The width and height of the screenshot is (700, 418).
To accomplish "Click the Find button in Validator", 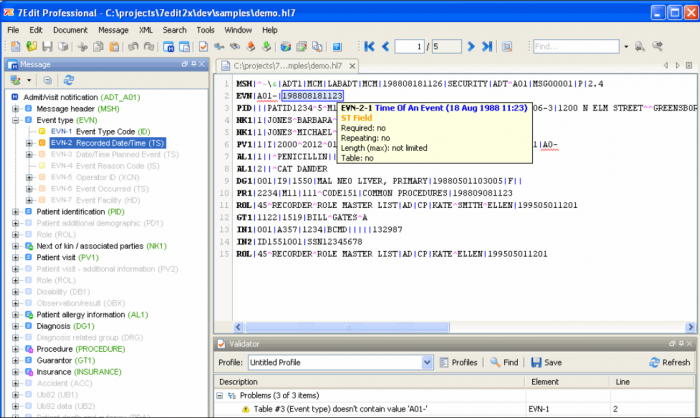I will pyautogui.click(x=504, y=362).
